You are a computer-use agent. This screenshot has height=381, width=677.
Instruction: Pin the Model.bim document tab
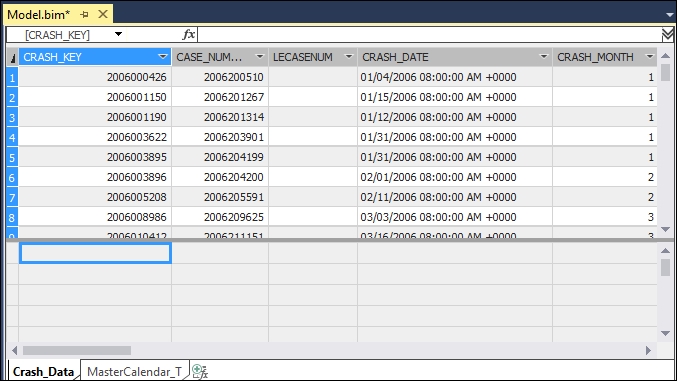click(84, 15)
